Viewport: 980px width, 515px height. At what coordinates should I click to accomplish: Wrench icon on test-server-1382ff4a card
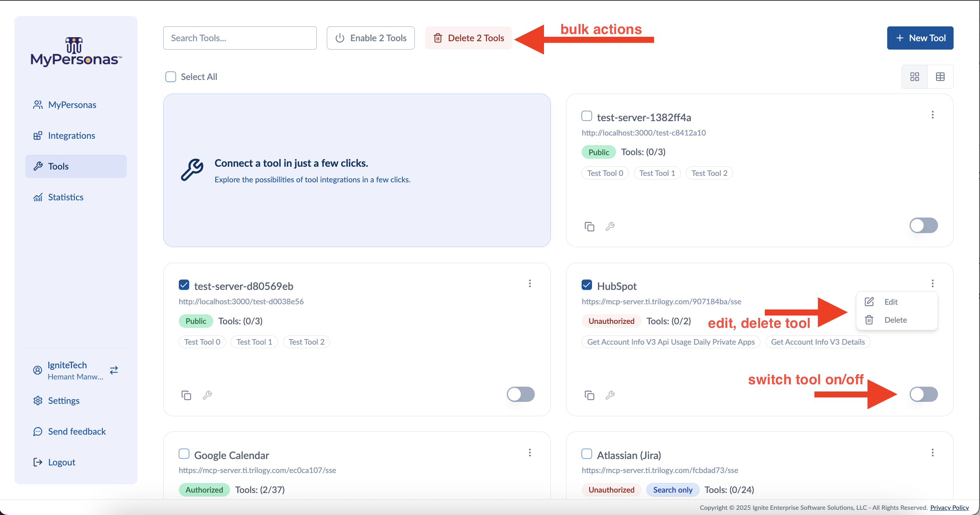click(x=610, y=226)
